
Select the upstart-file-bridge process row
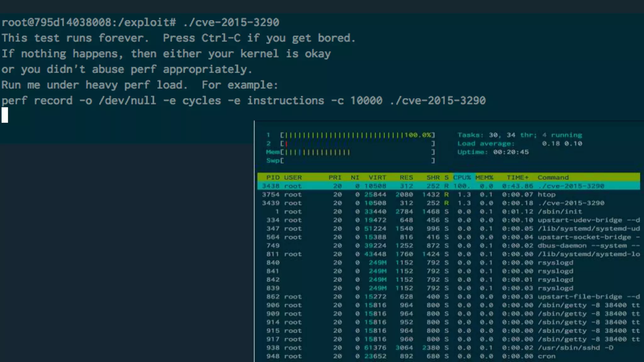pos(580,296)
